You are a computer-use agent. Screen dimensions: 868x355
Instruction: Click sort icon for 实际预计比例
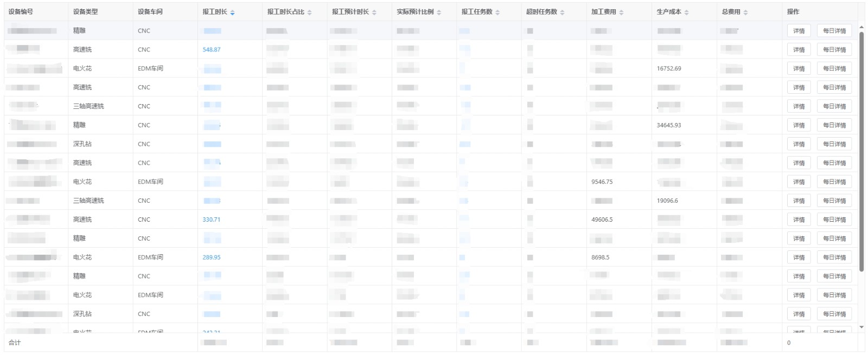pyautogui.click(x=439, y=12)
